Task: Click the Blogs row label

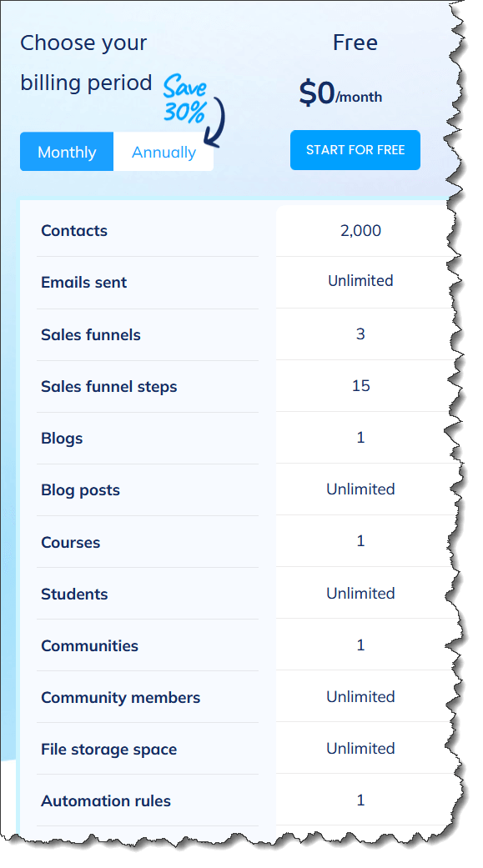Action: click(62, 439)
